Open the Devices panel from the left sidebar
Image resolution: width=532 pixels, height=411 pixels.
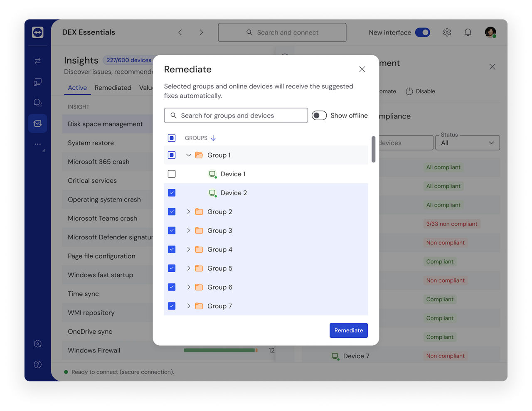pyautogui.click(x=37, y=81)
